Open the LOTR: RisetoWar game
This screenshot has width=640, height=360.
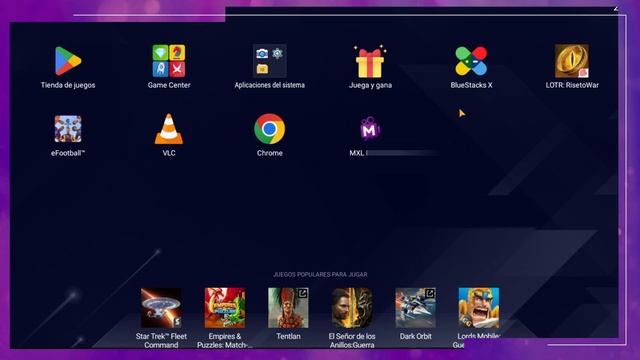tap(571, 61)
